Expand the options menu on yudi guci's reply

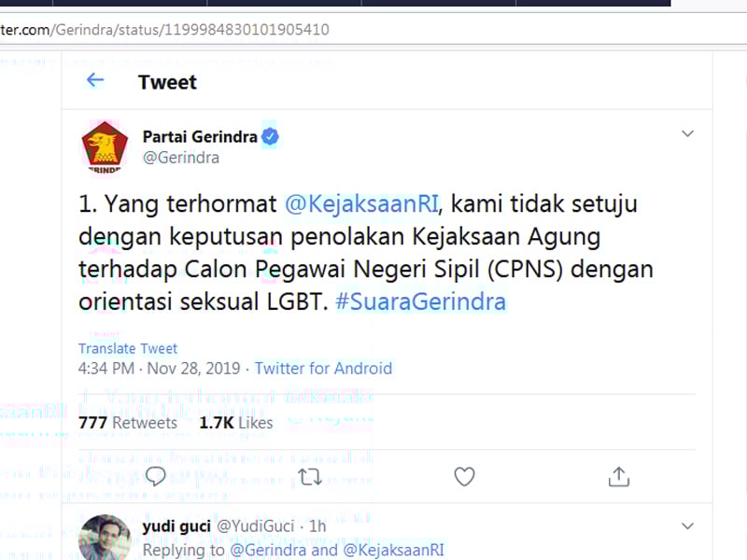tap(687, 525)
